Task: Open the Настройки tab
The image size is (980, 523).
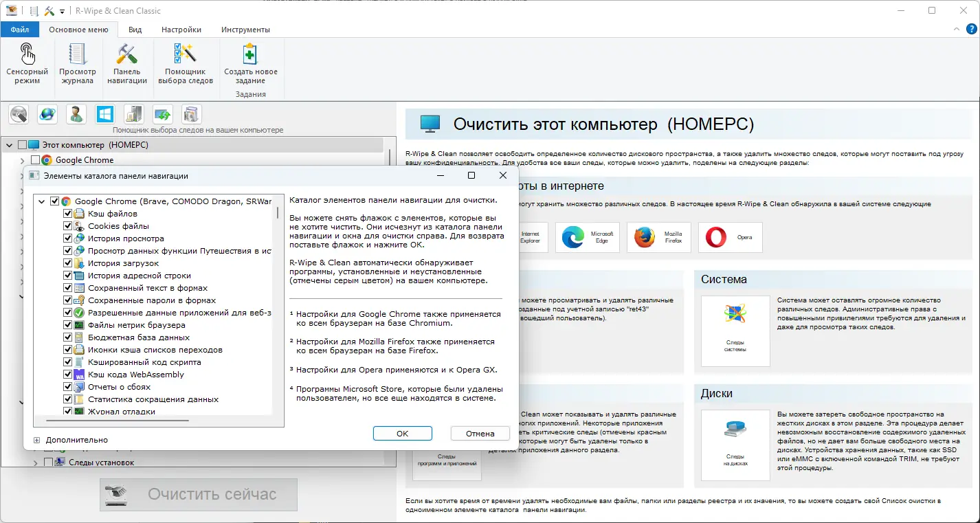Action: coord(181,30)
